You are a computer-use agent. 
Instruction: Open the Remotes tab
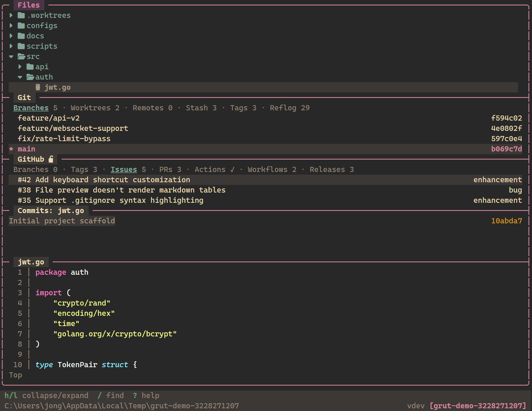click(x=153, y=108)
